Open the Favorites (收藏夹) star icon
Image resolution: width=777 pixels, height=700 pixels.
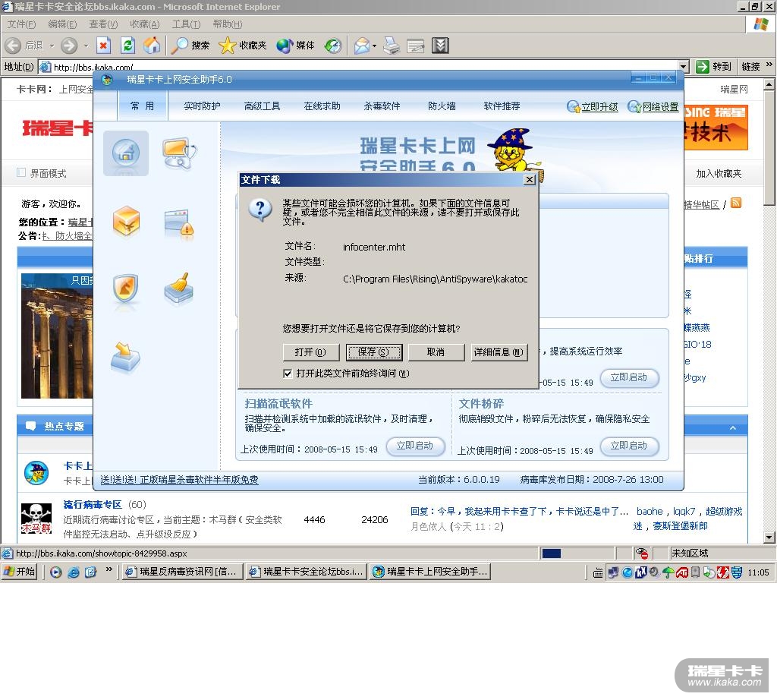(228, 46)
